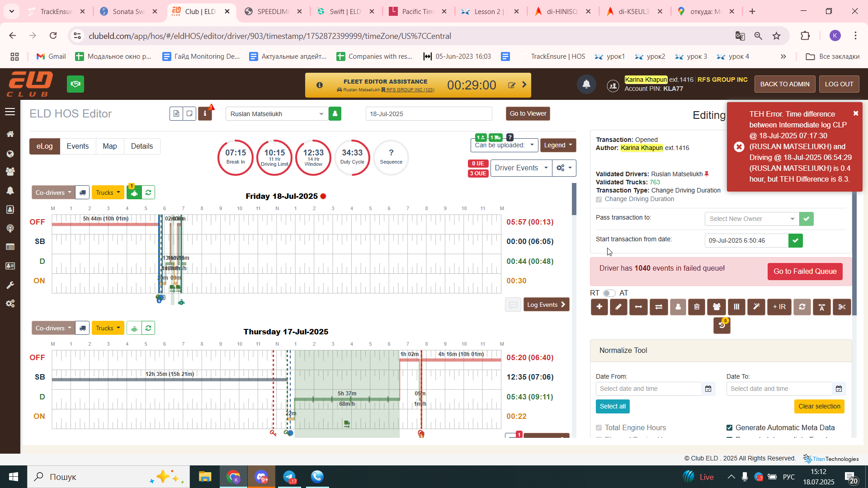Open Telegram from the Windows taskbar
868x488 pixels.
click(289, 477)
